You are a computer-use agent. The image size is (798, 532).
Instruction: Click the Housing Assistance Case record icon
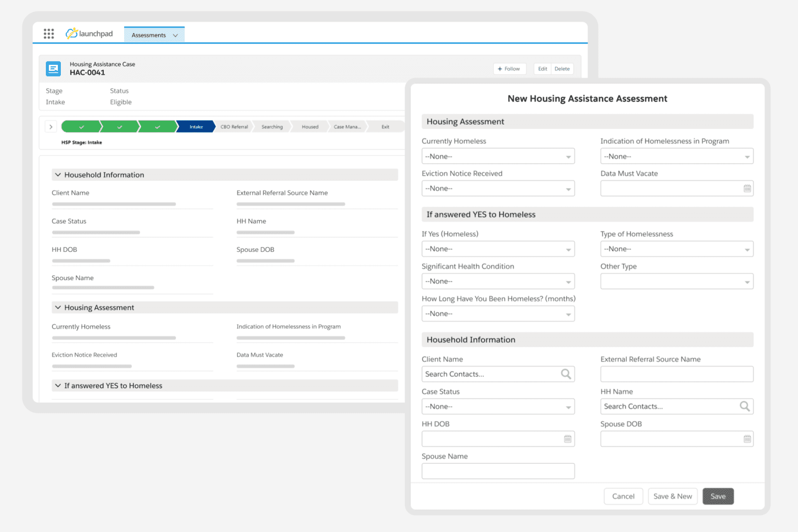point(53,69)
